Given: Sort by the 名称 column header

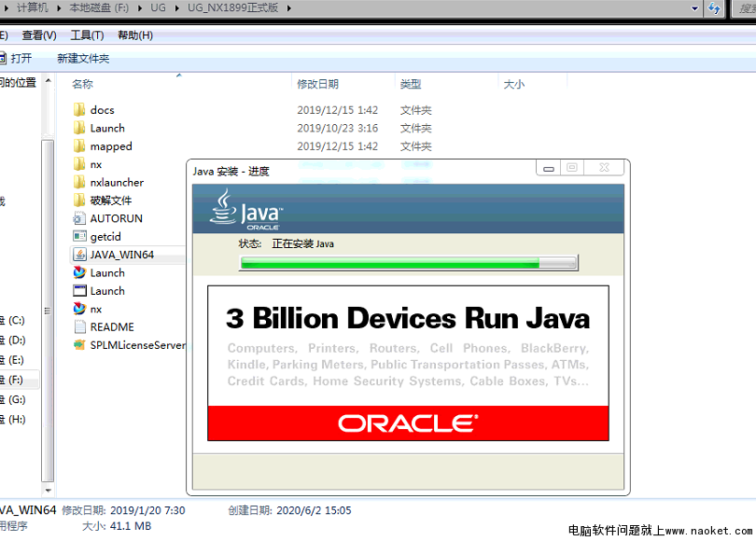Looking at the screenshot, I should (82, 84).
